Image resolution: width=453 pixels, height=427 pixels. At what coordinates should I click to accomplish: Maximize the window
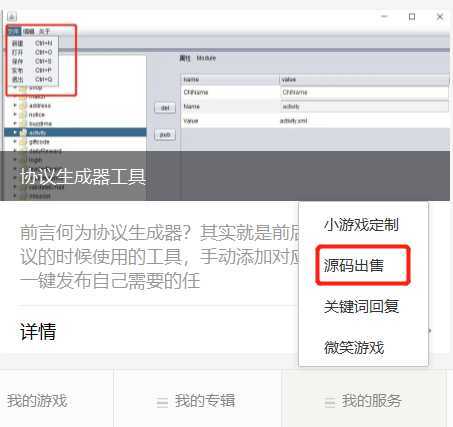point(412,17)
